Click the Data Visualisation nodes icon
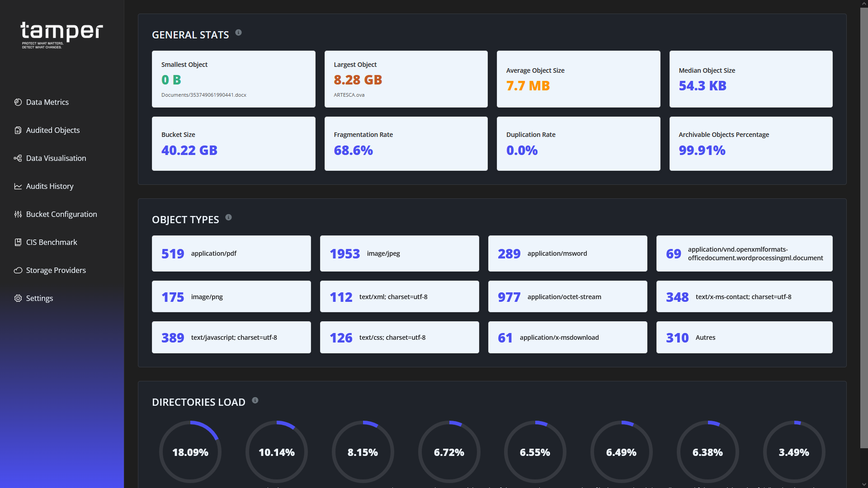 tap(18, 158)
